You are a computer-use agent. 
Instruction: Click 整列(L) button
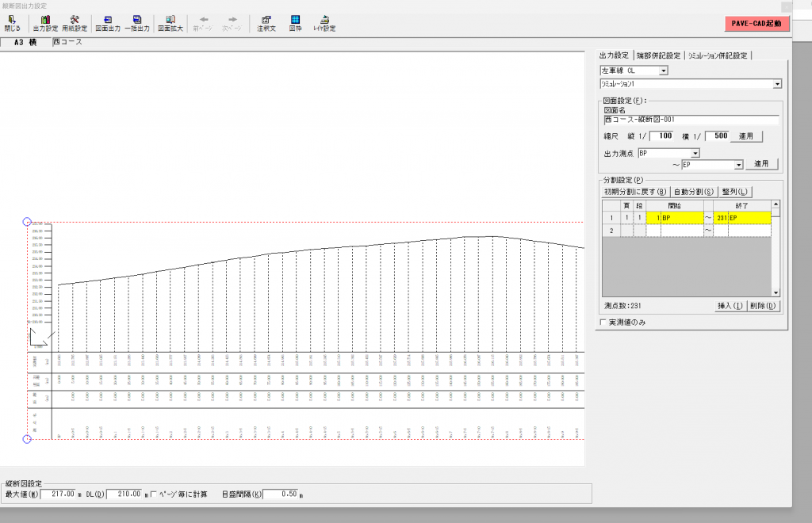(735, 192)
